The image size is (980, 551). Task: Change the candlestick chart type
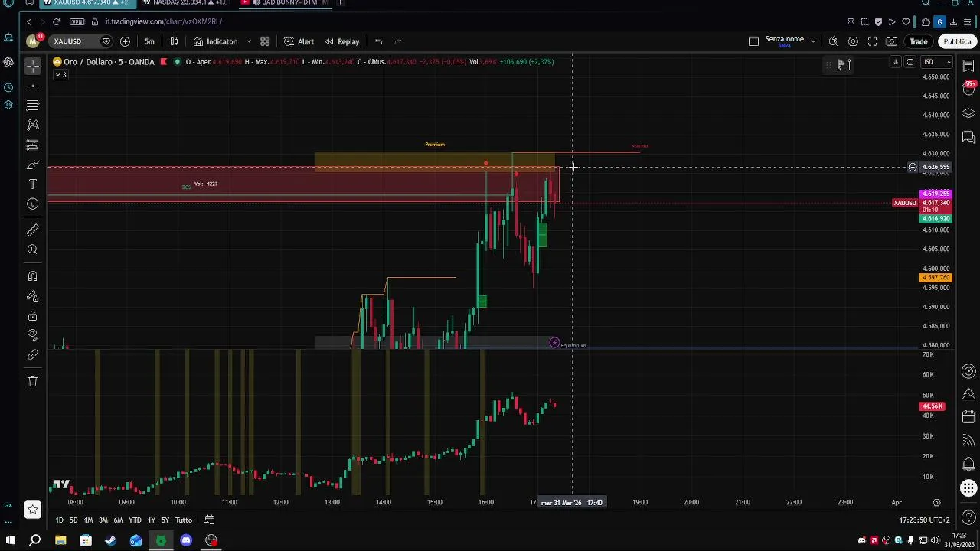coord(174,41)
